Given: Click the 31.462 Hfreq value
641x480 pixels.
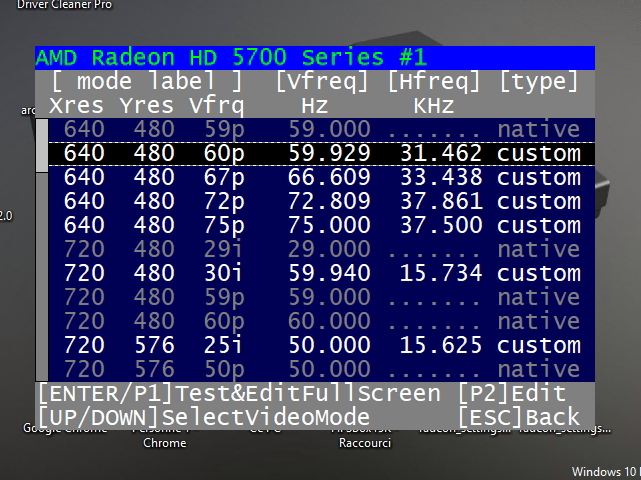Looking at the screenshot, I should click(x=441, y=154).
